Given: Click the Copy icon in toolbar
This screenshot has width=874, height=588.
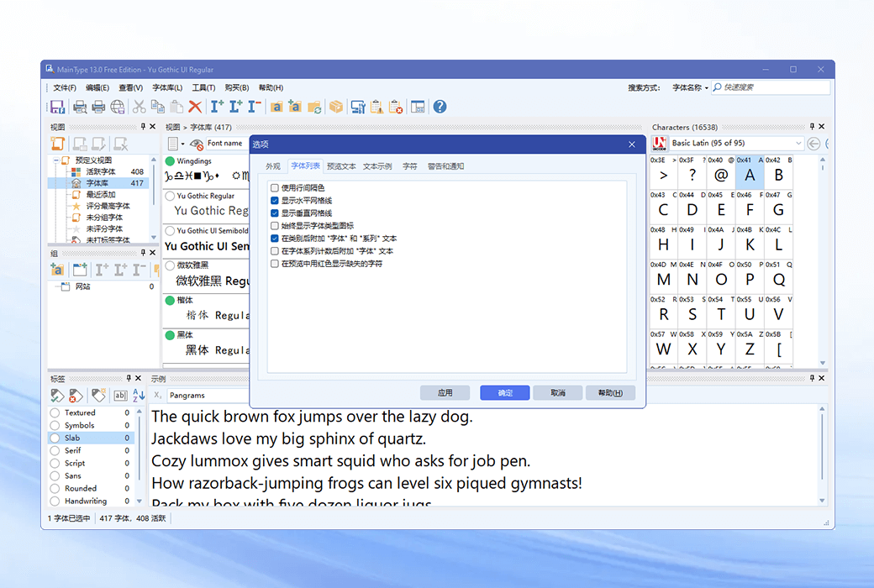Looking at the screenshot, I should (158, 107).
